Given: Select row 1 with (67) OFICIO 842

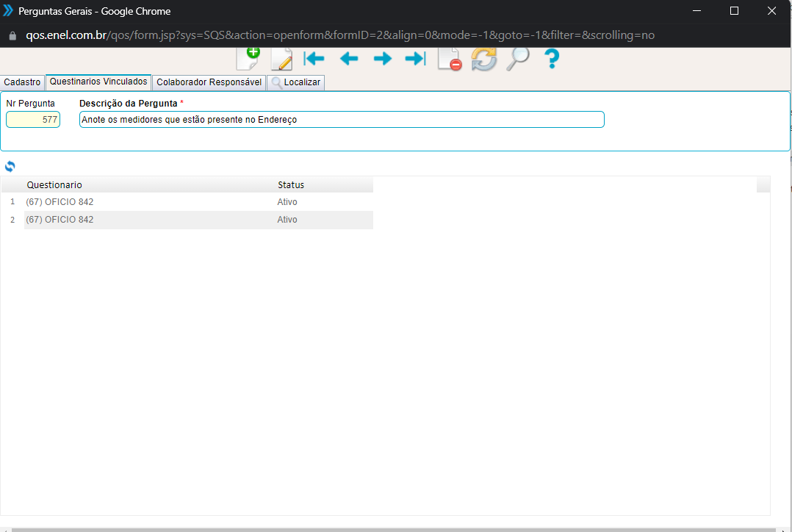Looking at the screenshot, I should point(60,202).
